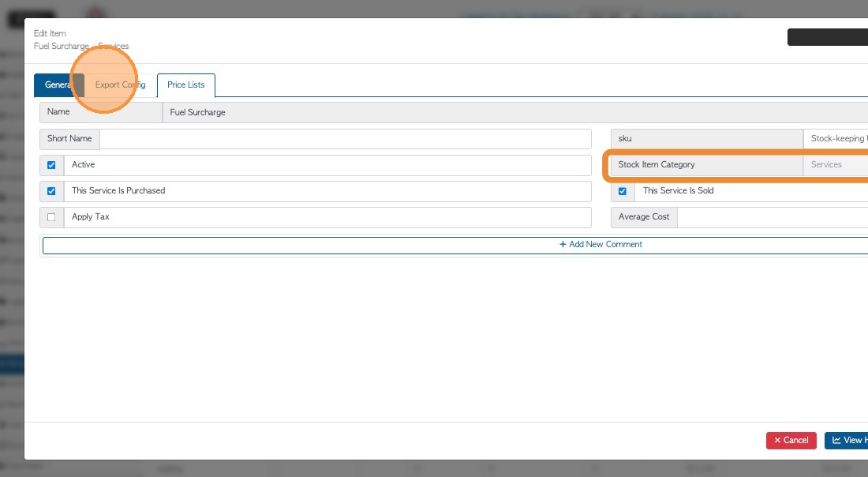Enable the Apply Tax checkbox
Image resolution: width=868 pixels, height=477 pixels.
pos(51,217)
